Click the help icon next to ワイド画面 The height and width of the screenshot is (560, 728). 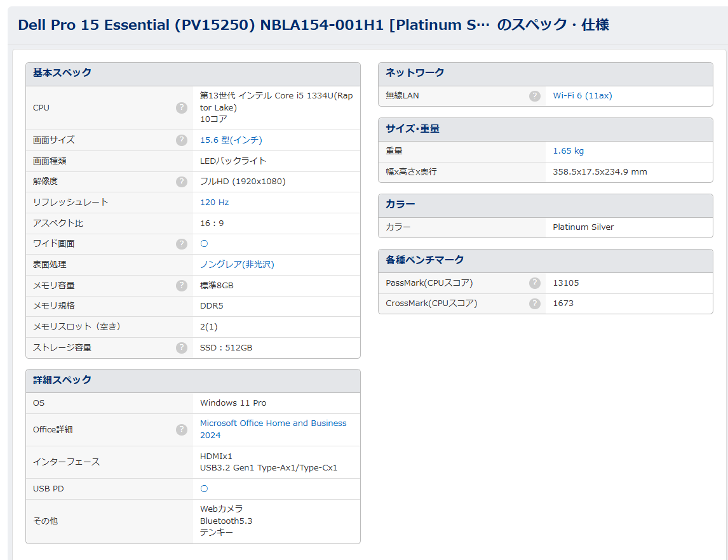[x=182, y=244]
